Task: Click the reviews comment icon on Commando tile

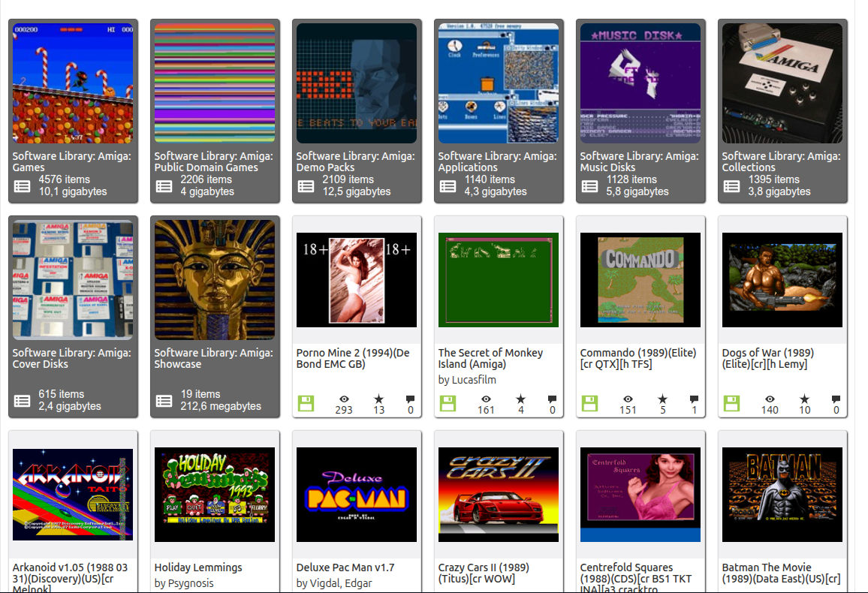Action: (694, 399)
